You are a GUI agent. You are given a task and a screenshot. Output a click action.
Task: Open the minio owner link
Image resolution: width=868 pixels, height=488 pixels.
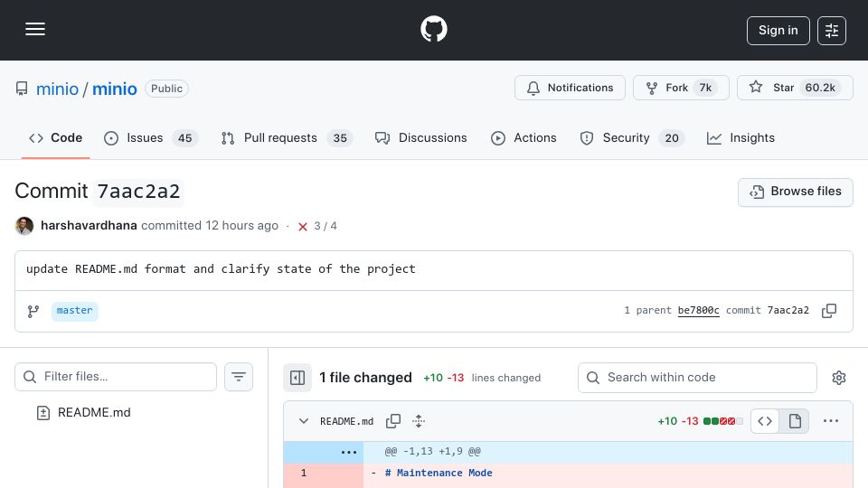click(x=57, y=89)
